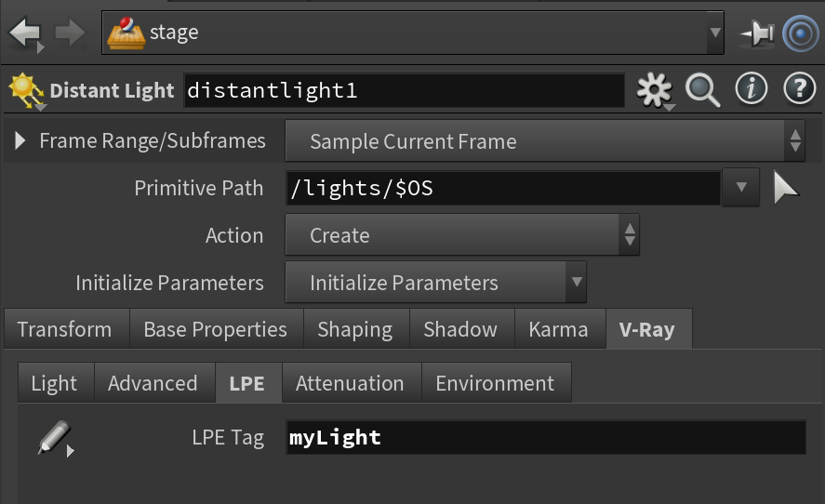Open help with the question mark icon

point(799,88)
